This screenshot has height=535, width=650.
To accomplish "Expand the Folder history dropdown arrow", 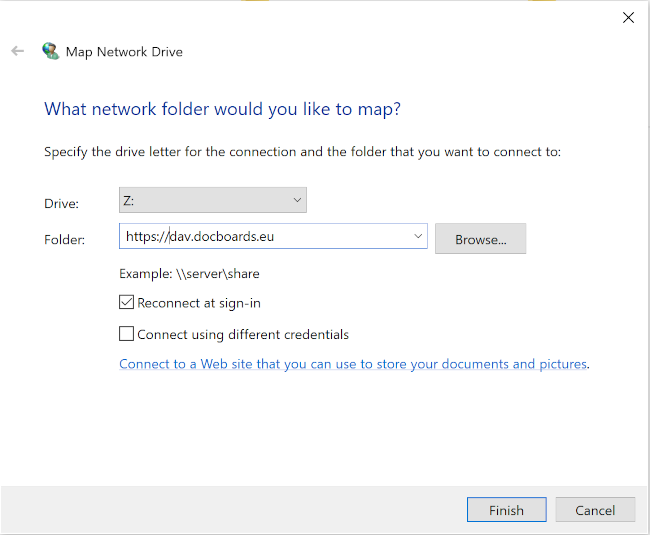I will pos(418,236).
